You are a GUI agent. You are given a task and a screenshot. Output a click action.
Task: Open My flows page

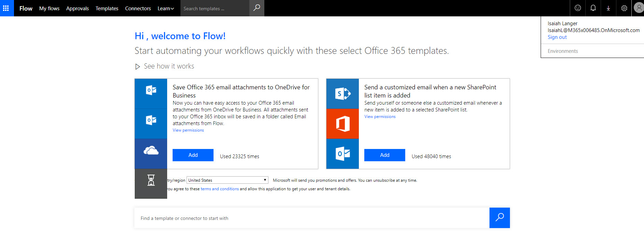click(49, 9)
